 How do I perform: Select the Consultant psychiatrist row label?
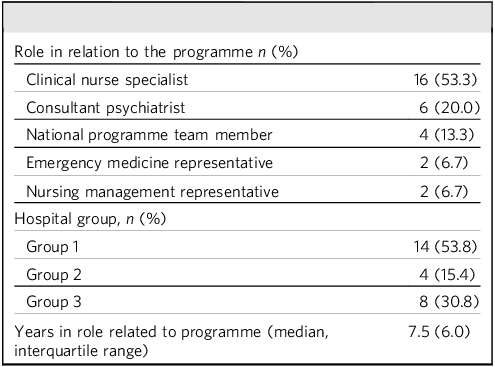(x=105, y=108)
